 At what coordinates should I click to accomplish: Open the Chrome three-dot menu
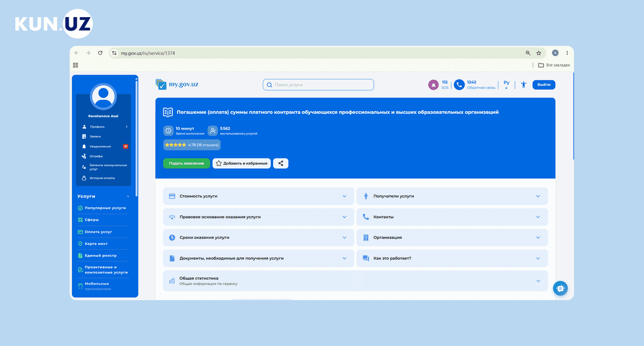[x=567, y=53]
